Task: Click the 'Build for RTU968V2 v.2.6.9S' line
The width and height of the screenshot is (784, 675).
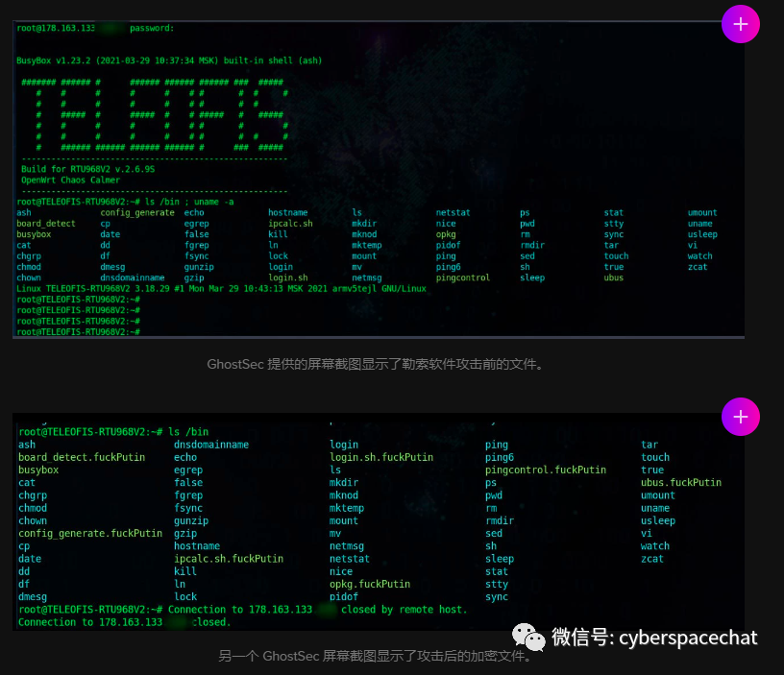Action: (88, 169)
